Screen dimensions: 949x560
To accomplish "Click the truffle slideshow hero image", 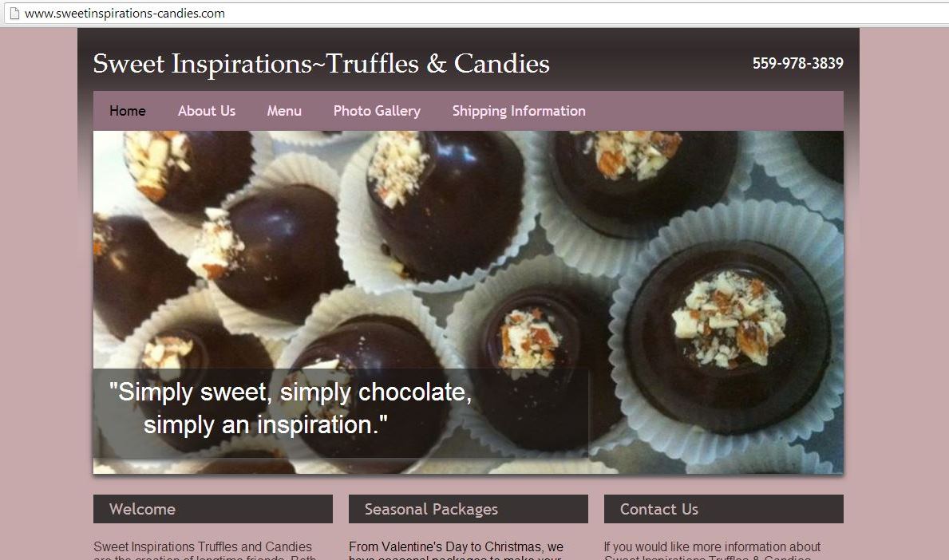I will [x=469, y=302].
